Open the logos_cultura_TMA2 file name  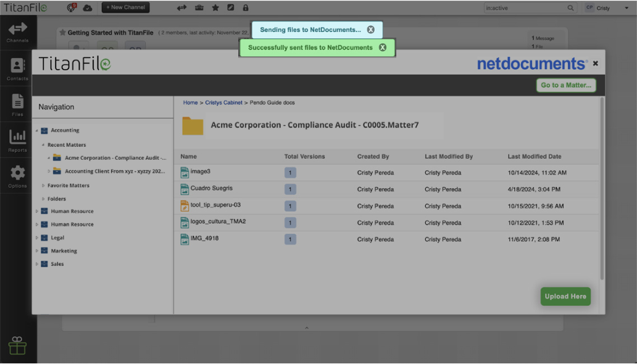coord(218,221)
